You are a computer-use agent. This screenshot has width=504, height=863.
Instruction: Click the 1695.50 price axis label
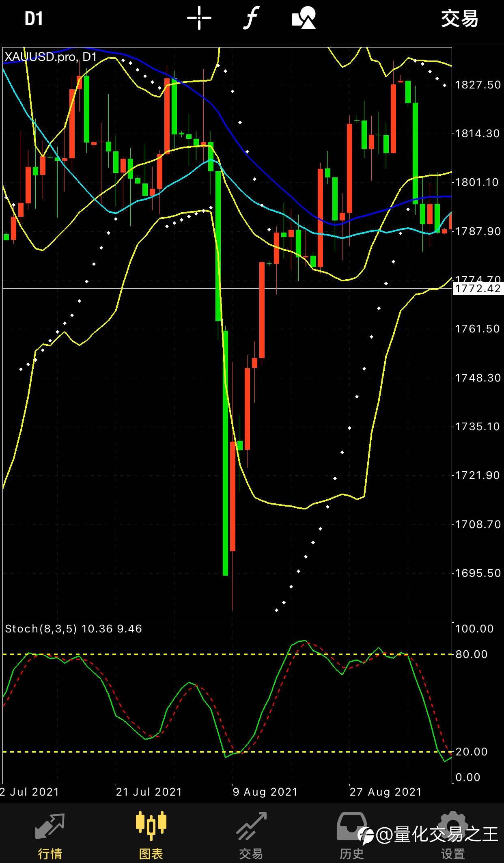478,573
